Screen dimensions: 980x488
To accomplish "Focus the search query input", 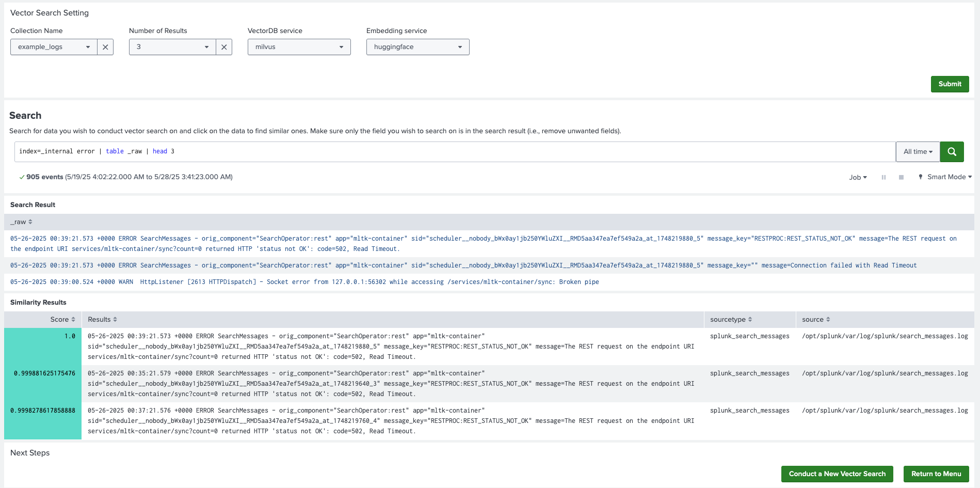I will [455, 152].
